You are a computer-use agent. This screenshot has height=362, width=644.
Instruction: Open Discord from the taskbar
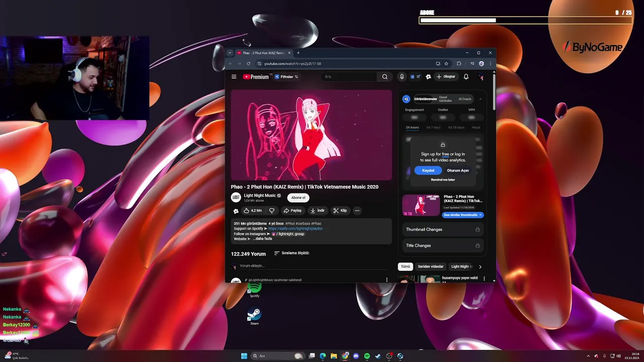click(356, 356)
